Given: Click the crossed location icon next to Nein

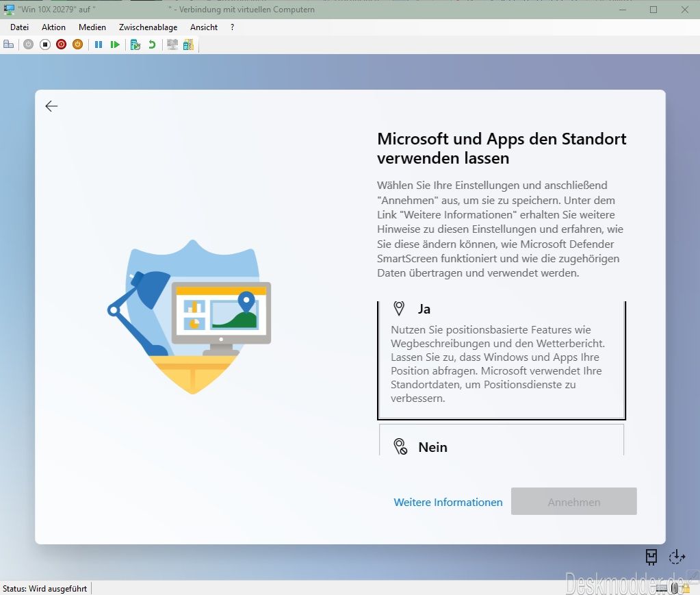Looking at the screenshot, I should [400, 446].
